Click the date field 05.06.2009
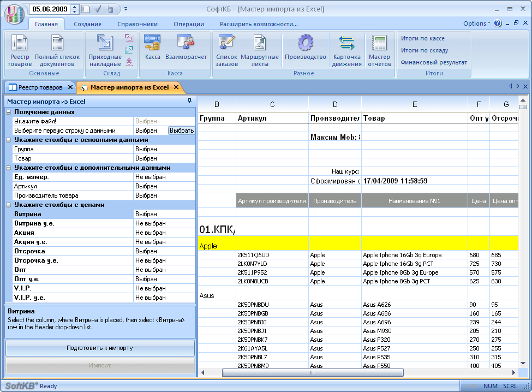This screenshot has width=532, height=392. coord(50,9)
